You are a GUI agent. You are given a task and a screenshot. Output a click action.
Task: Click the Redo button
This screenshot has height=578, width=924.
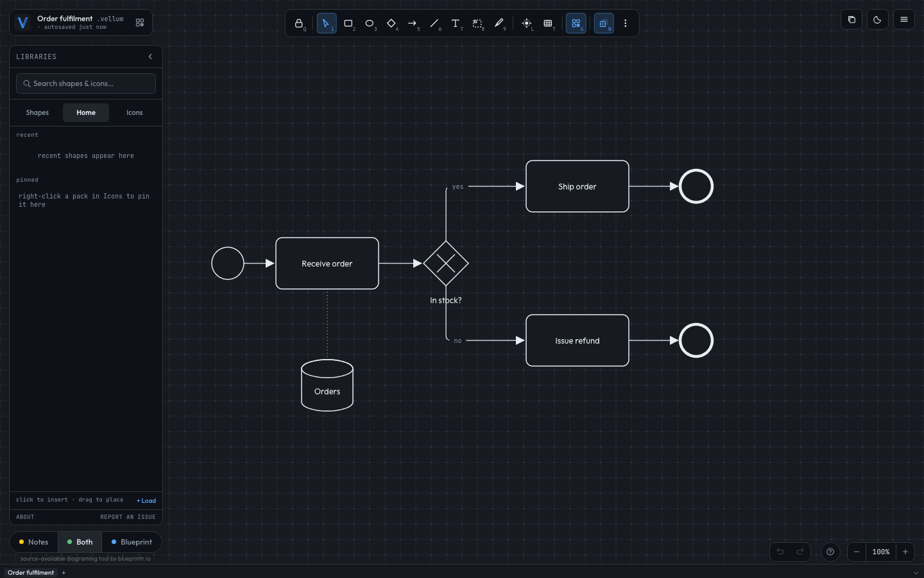click(800, 552)
